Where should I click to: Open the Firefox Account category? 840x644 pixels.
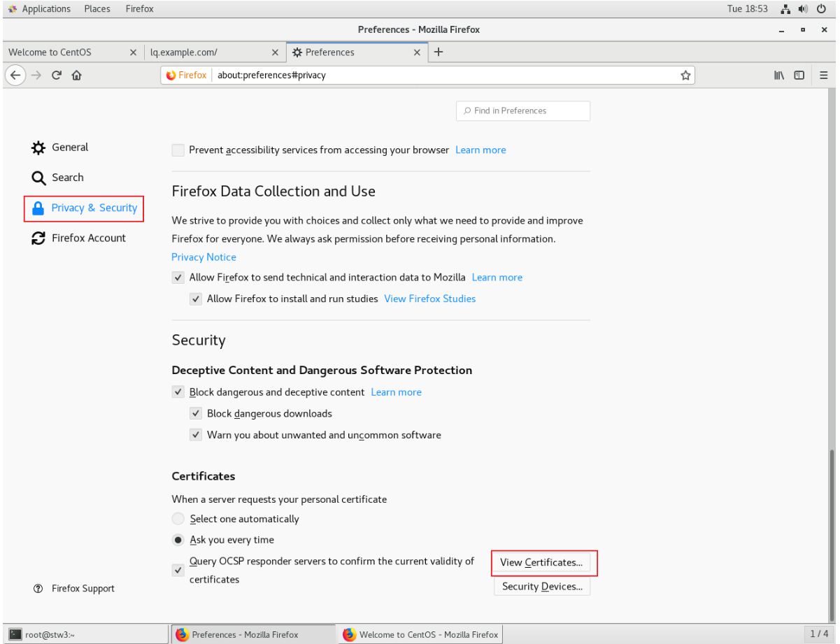click(79, 238)
